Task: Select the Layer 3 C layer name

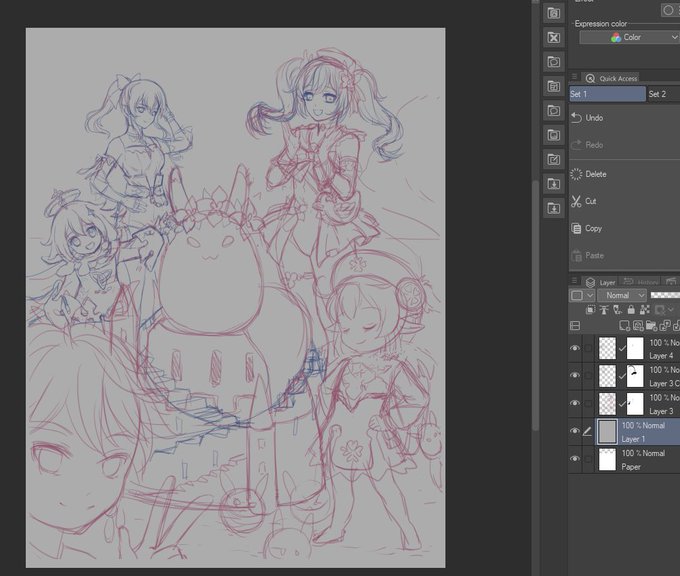Action: (x=664, y=383)
